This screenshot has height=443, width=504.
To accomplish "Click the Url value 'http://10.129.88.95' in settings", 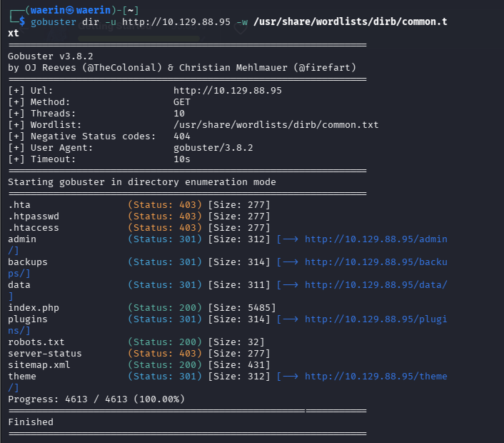I will coord(228,91).
